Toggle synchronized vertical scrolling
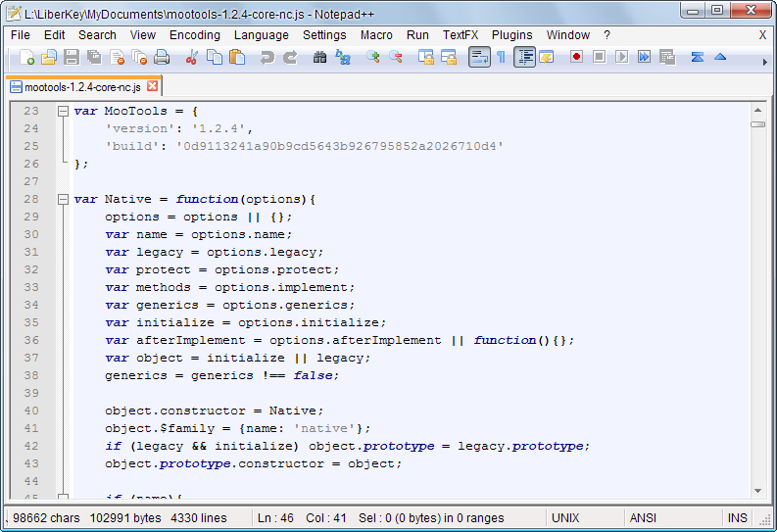This screenshot has height=532, width=777. tap(425, 58)
